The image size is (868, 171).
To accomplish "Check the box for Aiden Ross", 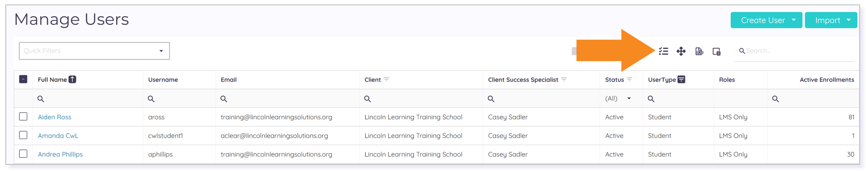I will (23, 117).
